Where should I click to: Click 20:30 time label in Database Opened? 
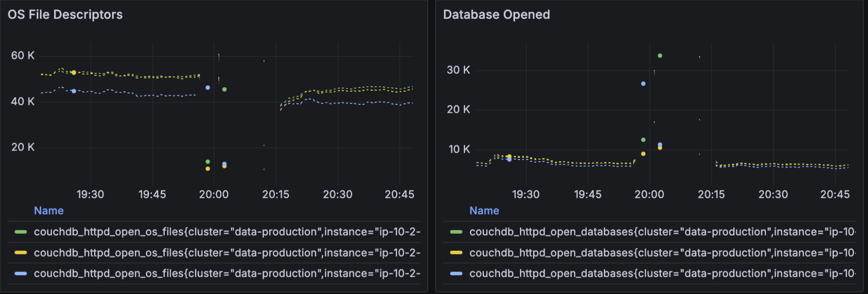click(773, 195)
